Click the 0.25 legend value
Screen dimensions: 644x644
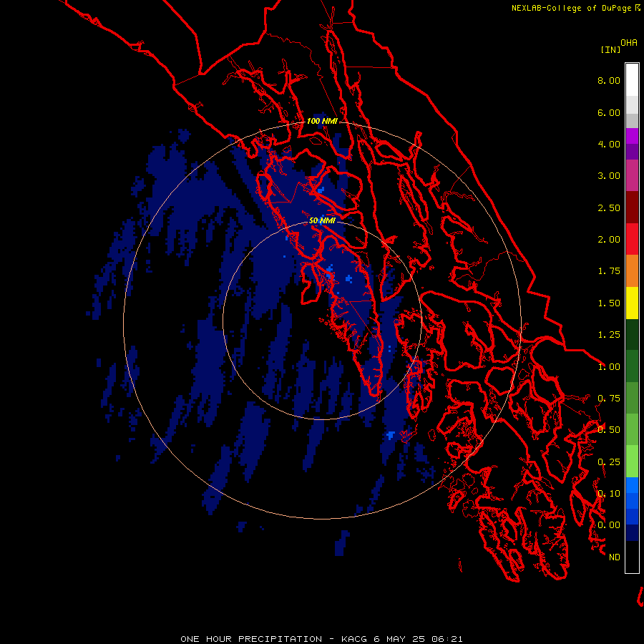click(x=609, y=462)
